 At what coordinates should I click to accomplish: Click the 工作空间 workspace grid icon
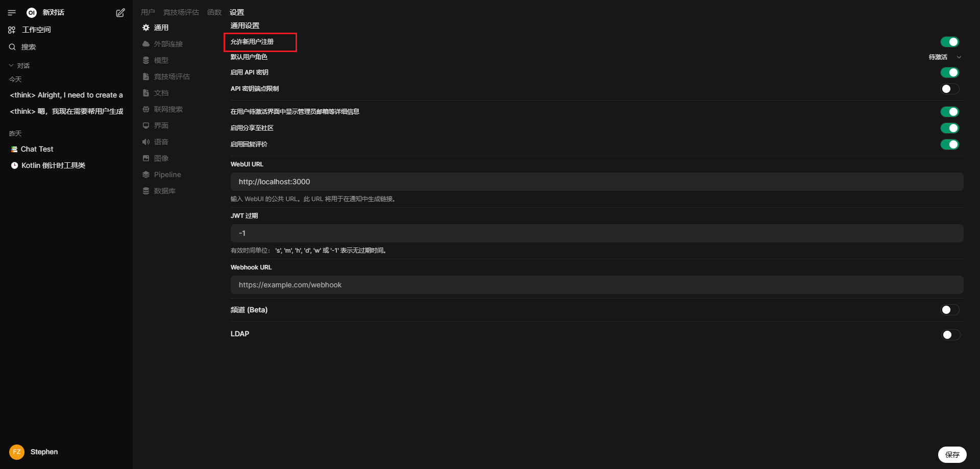click(12, 30)
